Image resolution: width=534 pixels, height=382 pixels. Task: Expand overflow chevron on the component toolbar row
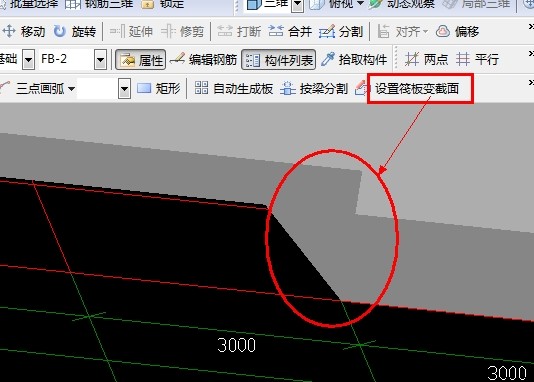coord(531,54)
